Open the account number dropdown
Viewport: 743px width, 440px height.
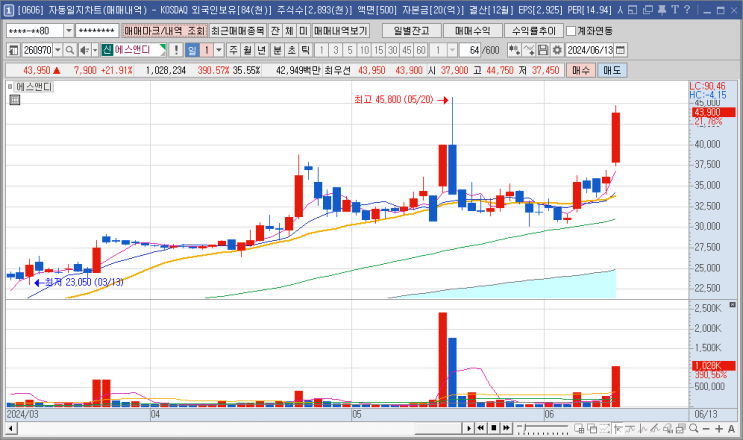pyautogui.click(x=69, y=31)
